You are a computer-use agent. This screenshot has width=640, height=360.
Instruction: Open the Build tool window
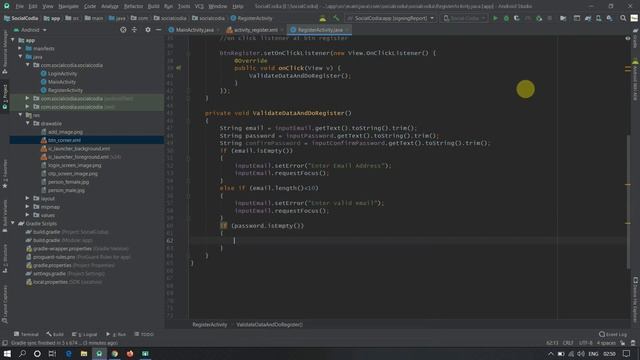click(x=55, y=334)
